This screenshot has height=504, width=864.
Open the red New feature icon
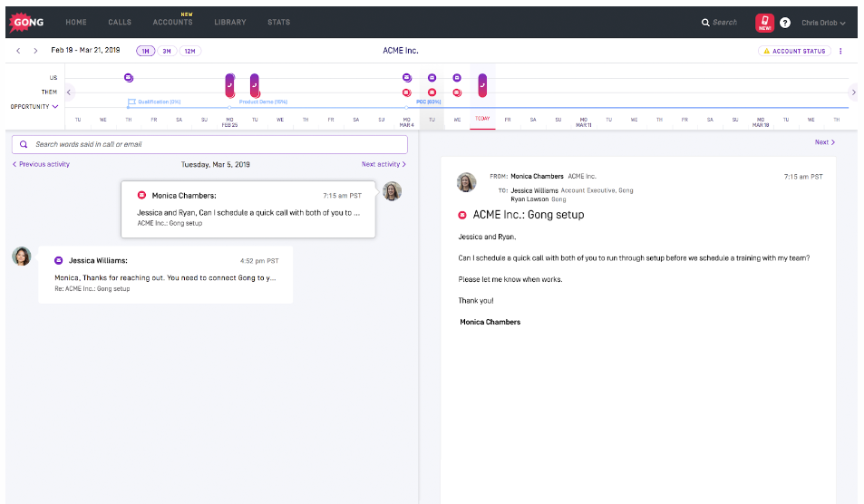tap(765, 23)
